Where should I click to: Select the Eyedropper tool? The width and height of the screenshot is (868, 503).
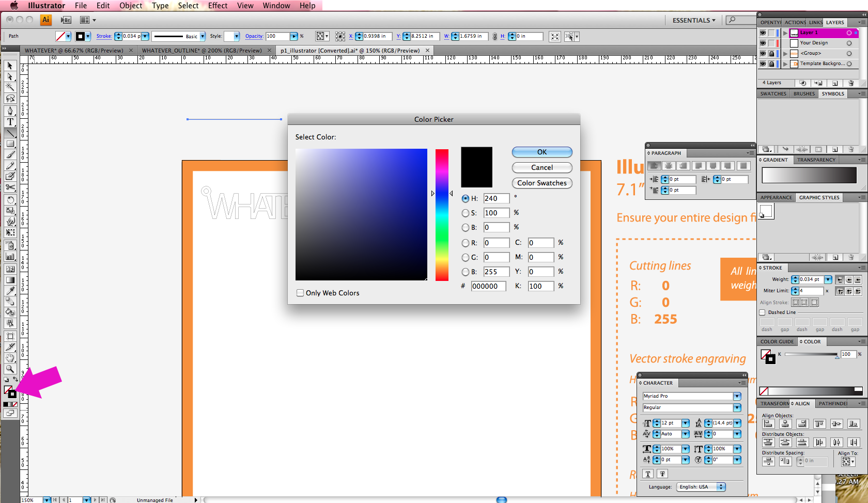click(10, 291)
